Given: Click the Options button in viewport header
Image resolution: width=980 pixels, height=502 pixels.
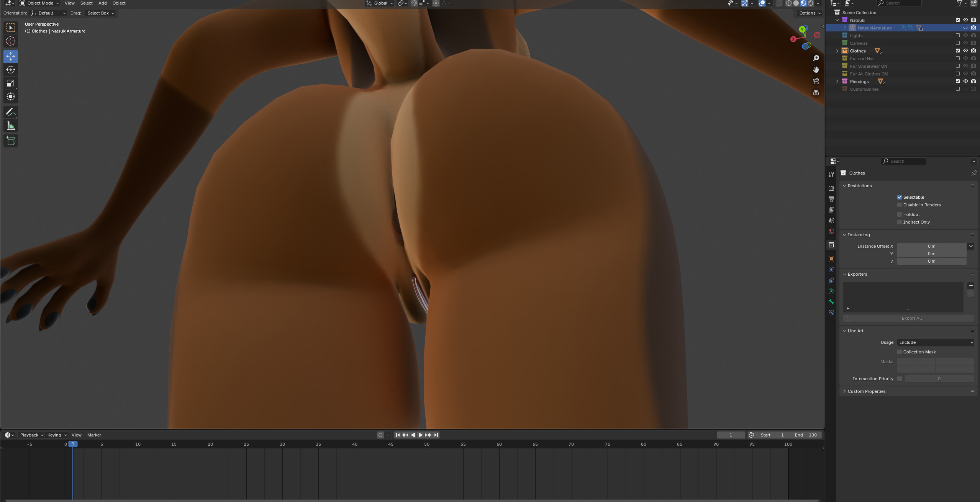Looking at the screenshot, I should [x=810, y=13].
